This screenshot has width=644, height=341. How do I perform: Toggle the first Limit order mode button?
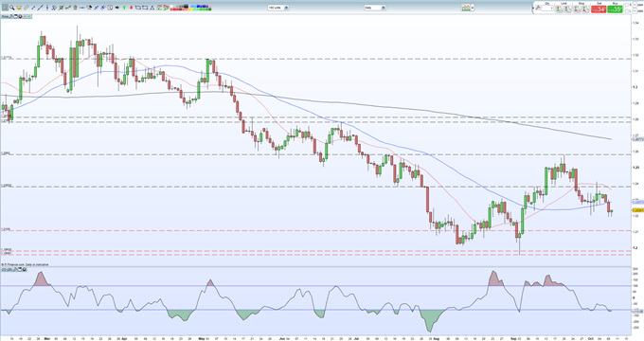tap(560, 9)
